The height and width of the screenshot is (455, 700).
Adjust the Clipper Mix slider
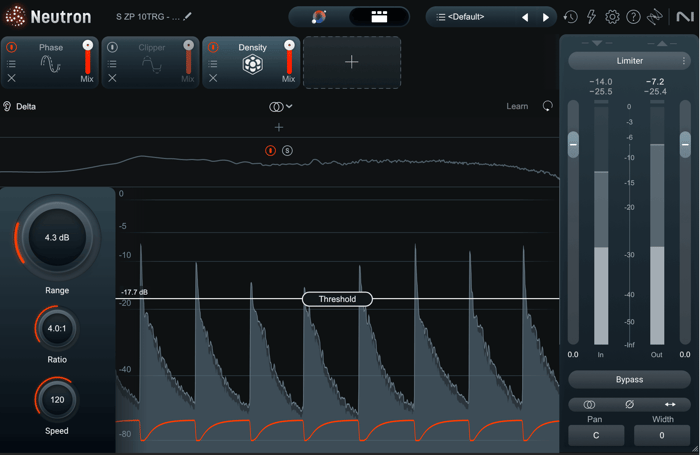coord(188,57)
